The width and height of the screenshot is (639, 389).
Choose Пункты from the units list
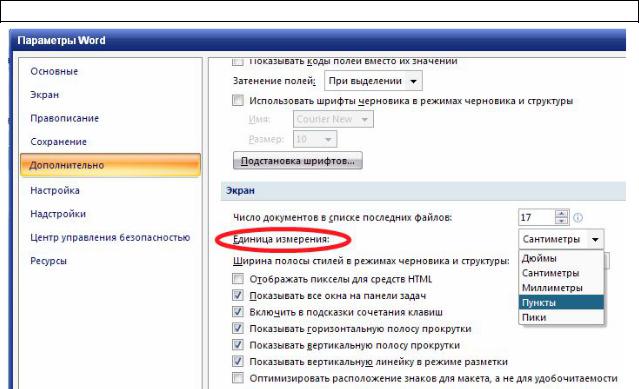(561, 303)
